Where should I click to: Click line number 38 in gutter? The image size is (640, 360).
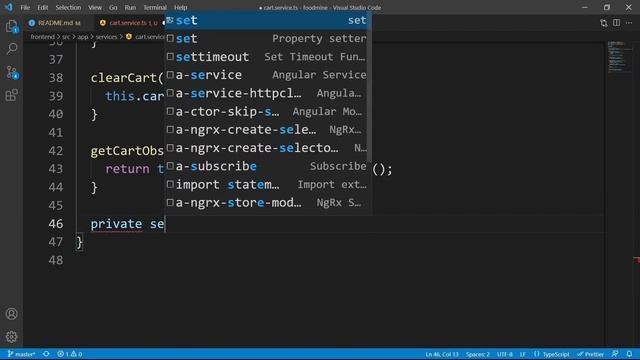[56, 78]
